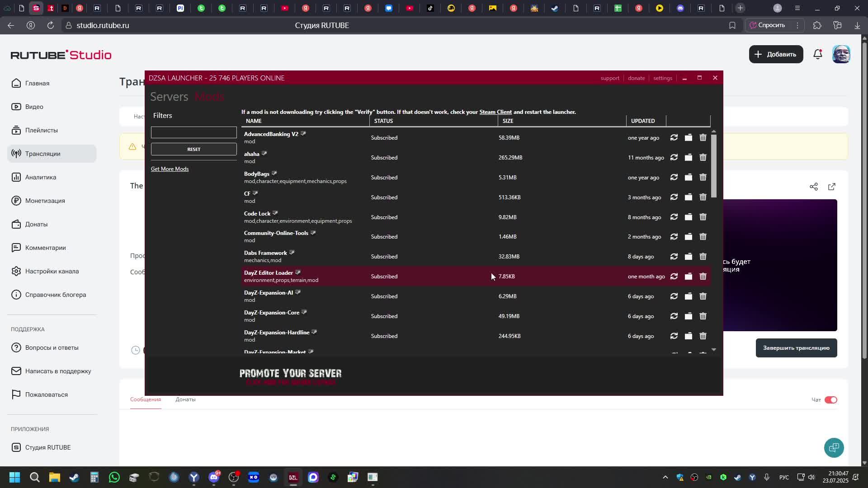Click the browser address bar URL

103,26
